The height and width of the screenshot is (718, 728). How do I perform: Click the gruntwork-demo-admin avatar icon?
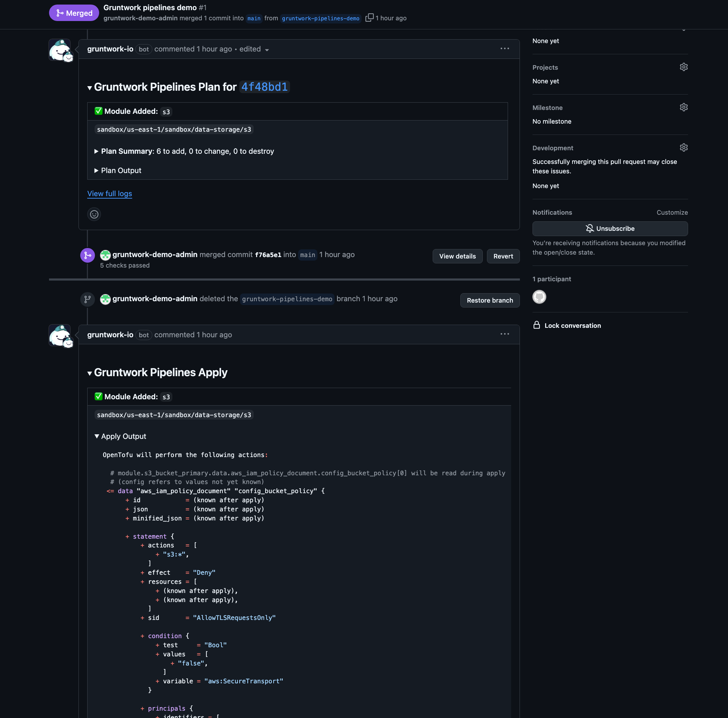coord(104,255)
